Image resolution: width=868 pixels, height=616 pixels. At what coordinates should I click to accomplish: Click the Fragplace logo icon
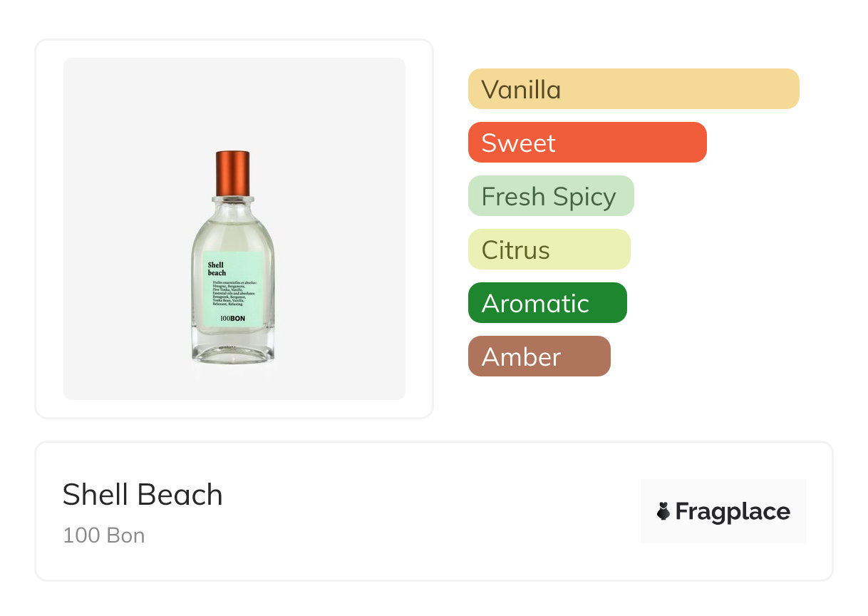pos(663,511)
